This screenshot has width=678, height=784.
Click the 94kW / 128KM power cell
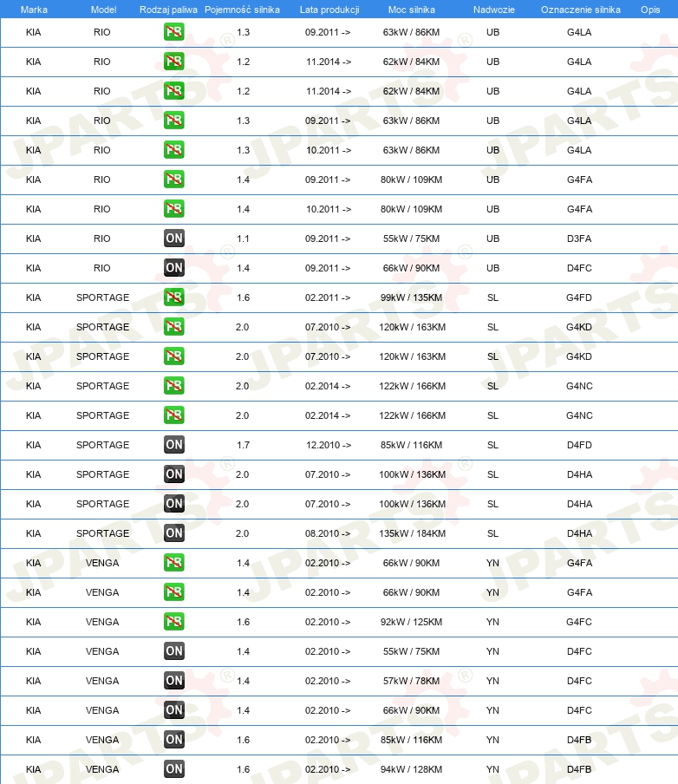411,769
